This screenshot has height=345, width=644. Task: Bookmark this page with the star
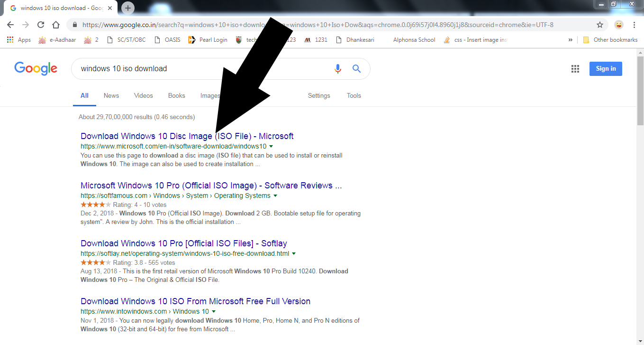click(600, 25)
